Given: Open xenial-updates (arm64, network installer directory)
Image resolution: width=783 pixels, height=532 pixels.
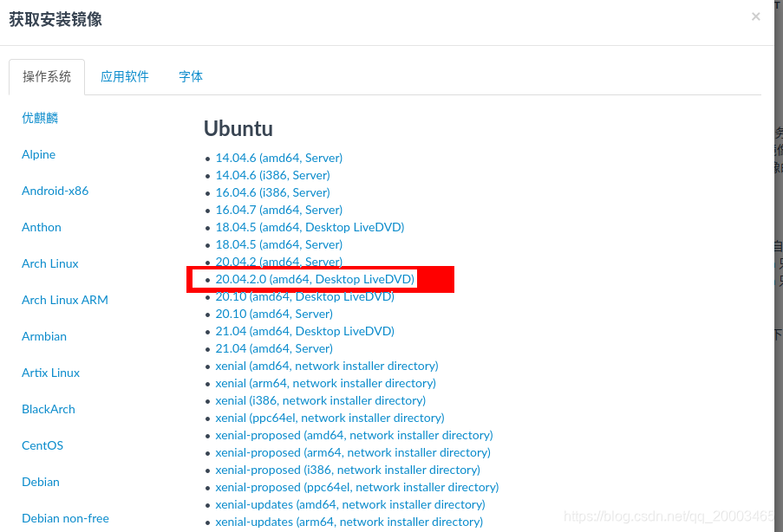Looking at the screenshot, I should [349, 522].
